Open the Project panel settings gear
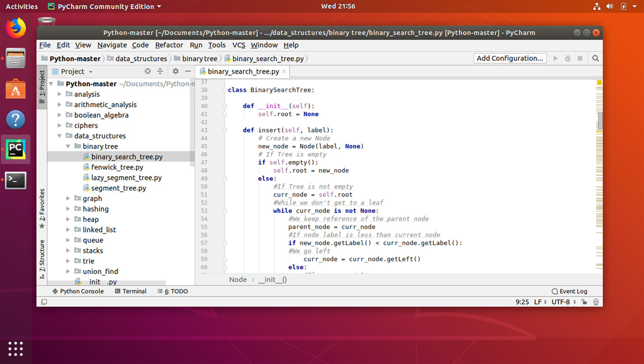 coord(175,71)
